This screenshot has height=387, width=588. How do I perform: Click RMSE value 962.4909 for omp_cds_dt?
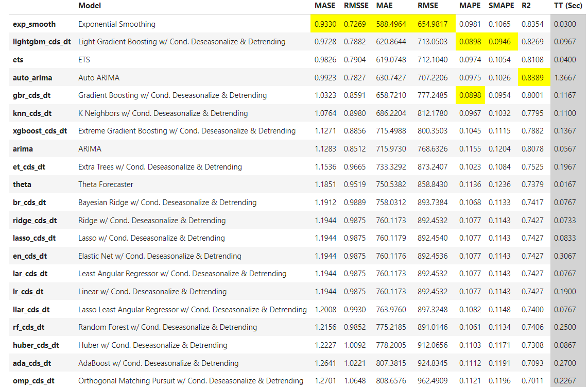tap(433, 381)
